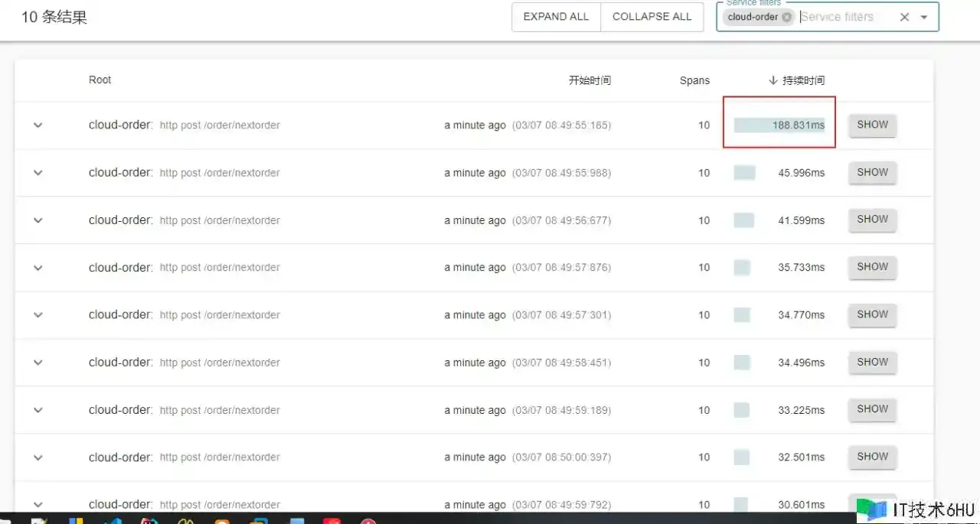
Task: Expand the 35.733ms trace row chevron
Action: coord(38,268)
